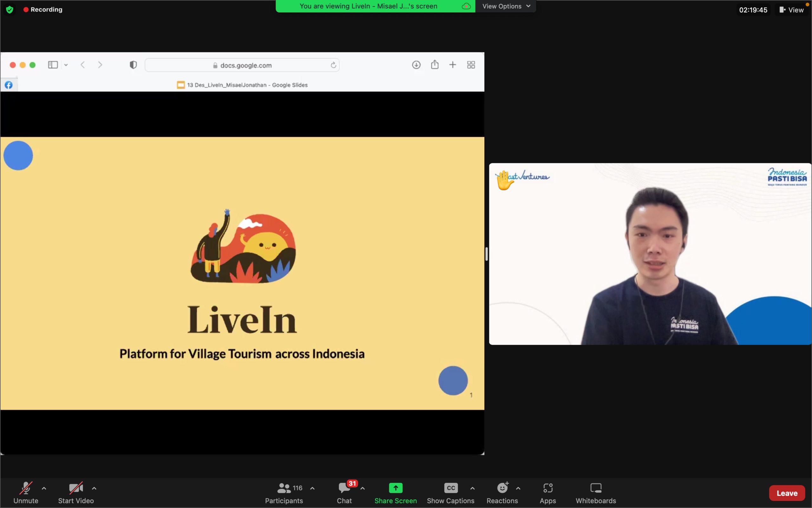Click the Safari green fullscreen button
This screenshot has height=508, width=812.
(x=33, y=65)
